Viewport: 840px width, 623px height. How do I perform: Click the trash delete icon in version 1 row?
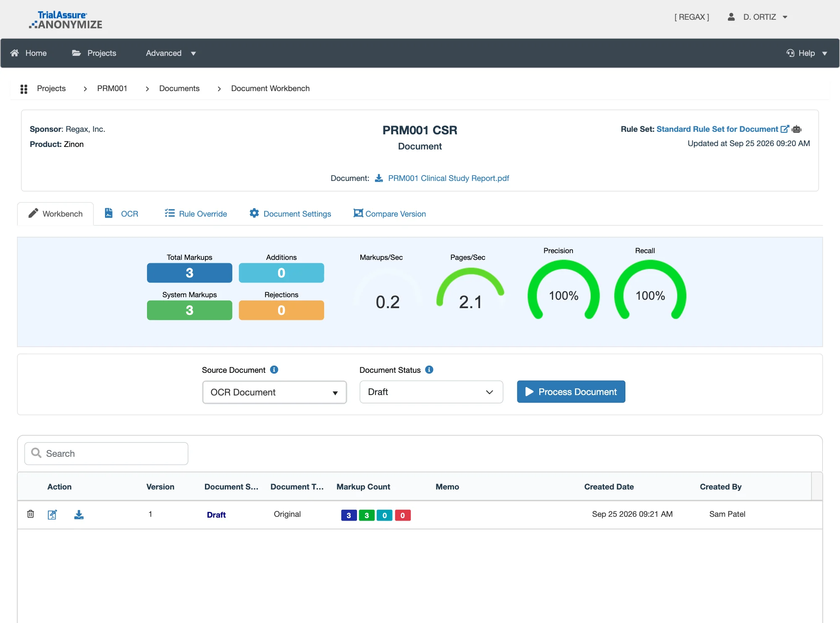point(31,514)
